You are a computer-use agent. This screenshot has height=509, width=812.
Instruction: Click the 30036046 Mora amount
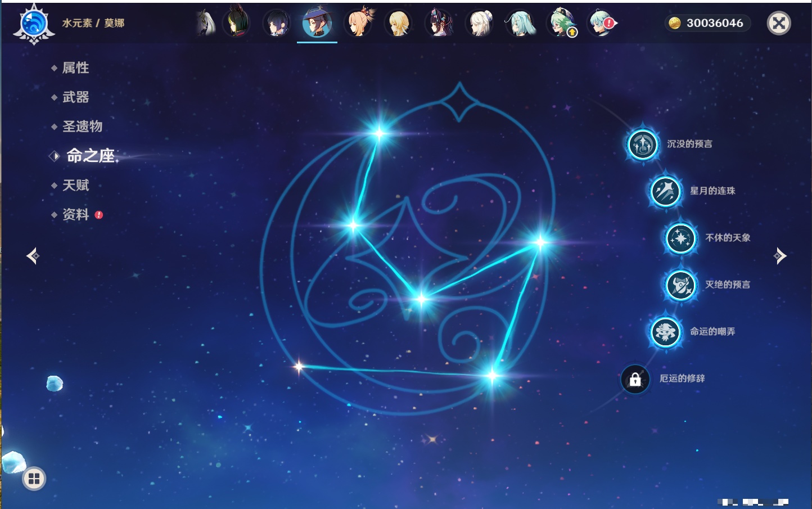pyautogui.click(x=715, y=23)
